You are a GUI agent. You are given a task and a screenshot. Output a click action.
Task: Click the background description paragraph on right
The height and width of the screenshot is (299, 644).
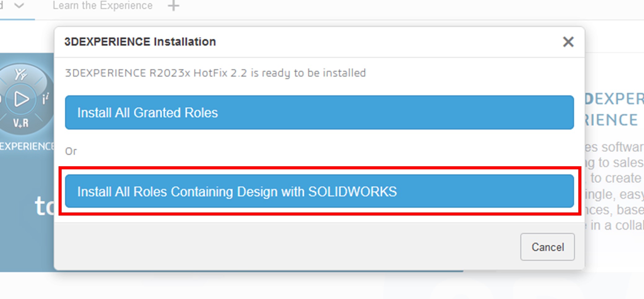[613, 186]
